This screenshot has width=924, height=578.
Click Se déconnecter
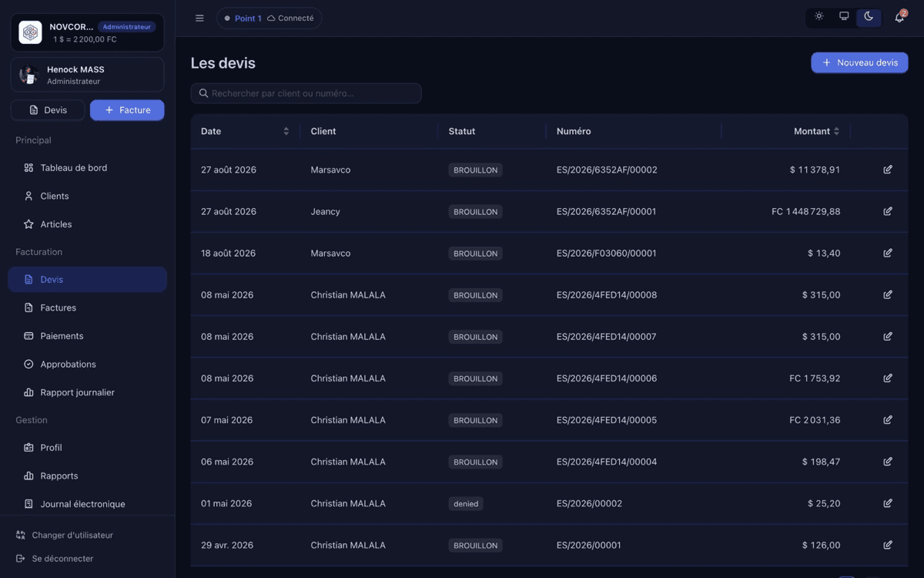pos(55,559)
